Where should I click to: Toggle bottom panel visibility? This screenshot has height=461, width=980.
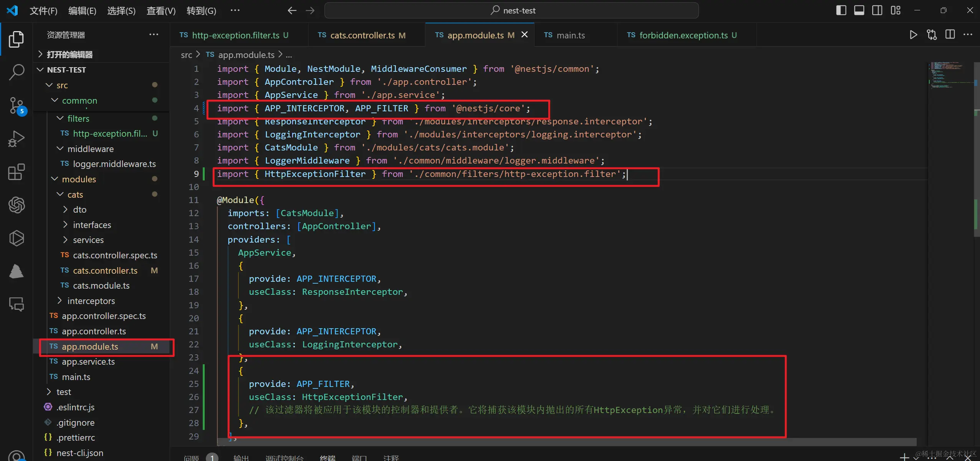coord(859,10)
